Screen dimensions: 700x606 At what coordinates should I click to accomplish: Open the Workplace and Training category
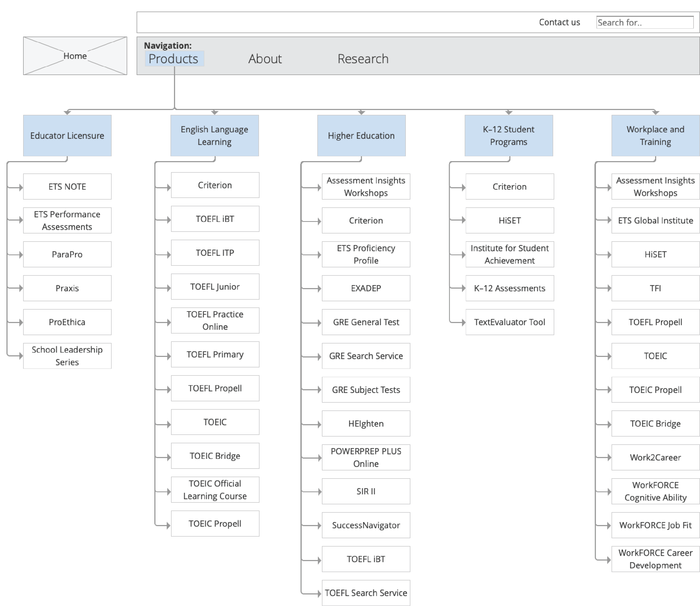pyautogui.click(x=655, y=136)
